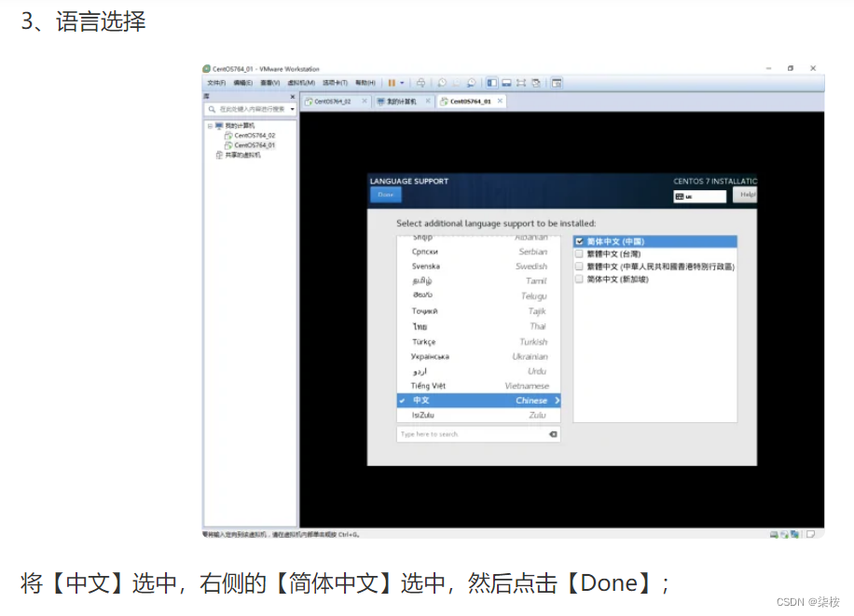
Task: Click the Help! button
Action: (745, 194)
